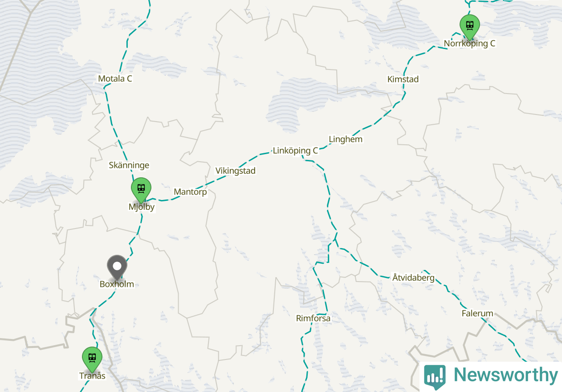
Task: Click the Newsworthy brand text
Action: point(505,375)
